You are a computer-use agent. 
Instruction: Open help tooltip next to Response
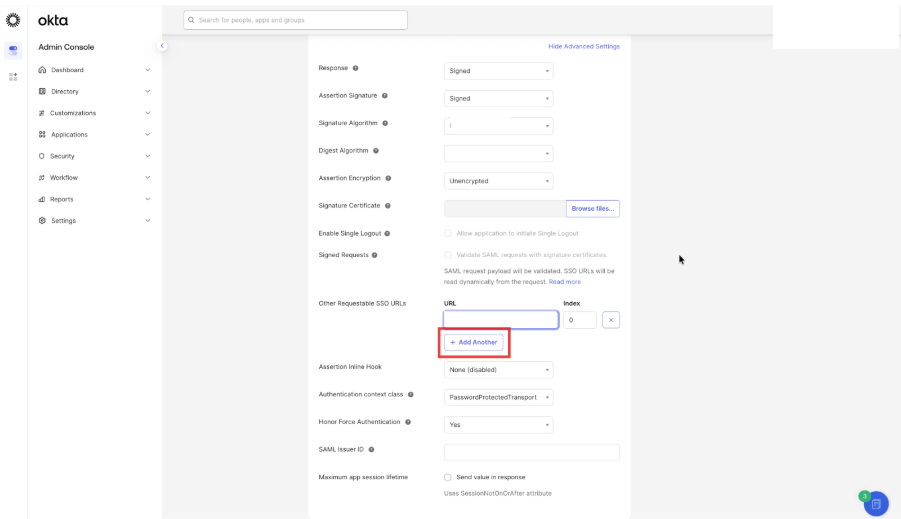356,68
